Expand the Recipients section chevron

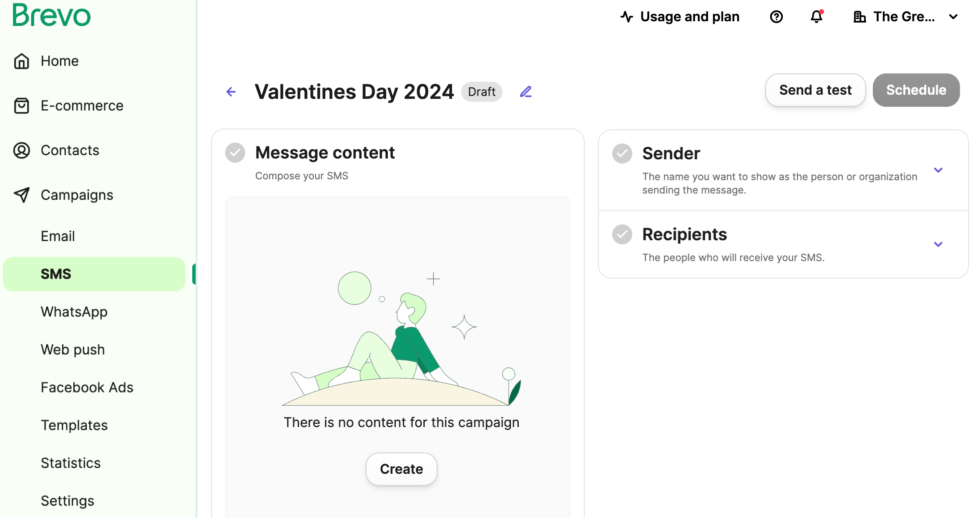click(938, 244)
